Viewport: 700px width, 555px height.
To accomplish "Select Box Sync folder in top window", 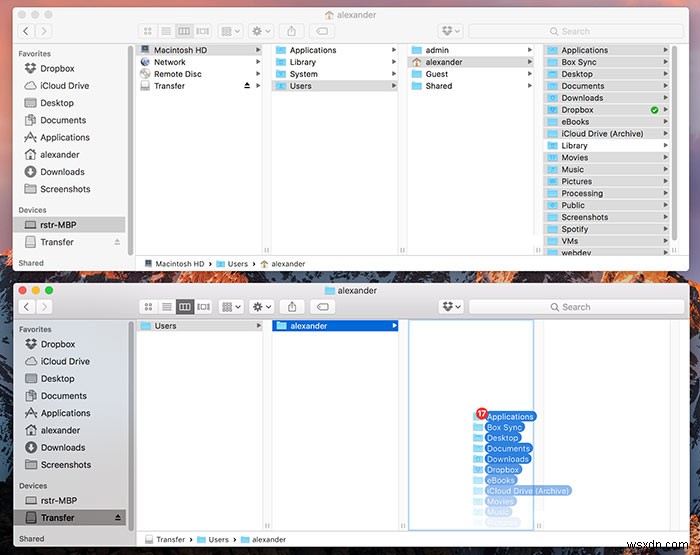I will tap(607, 62).
